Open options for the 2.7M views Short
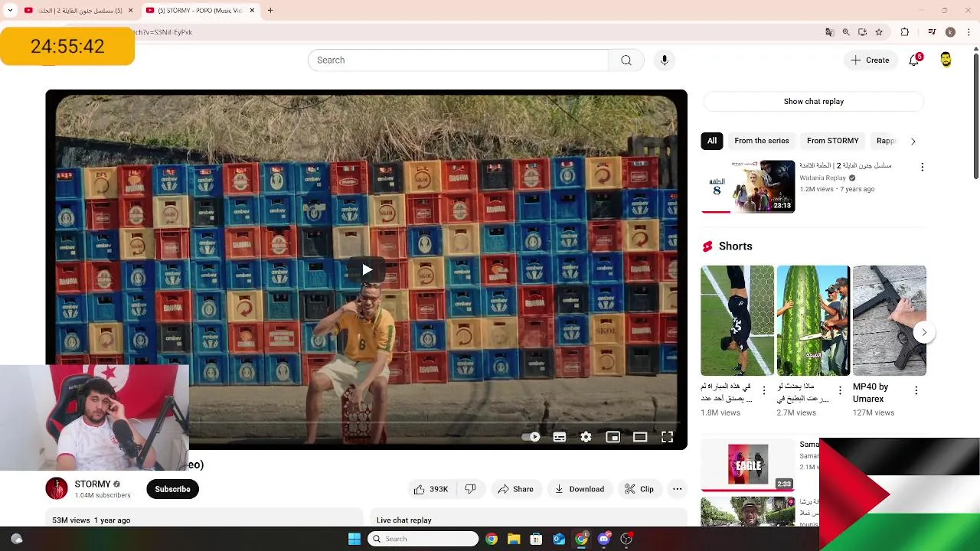Screen dimensions: 980x551 click(x=840, y=390)
